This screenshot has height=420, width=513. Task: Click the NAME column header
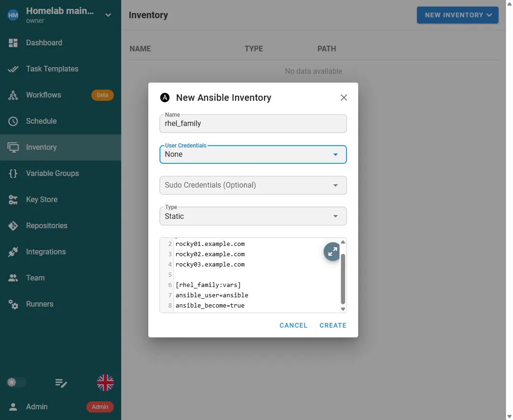pyautogui.click(x=140, y=49)
